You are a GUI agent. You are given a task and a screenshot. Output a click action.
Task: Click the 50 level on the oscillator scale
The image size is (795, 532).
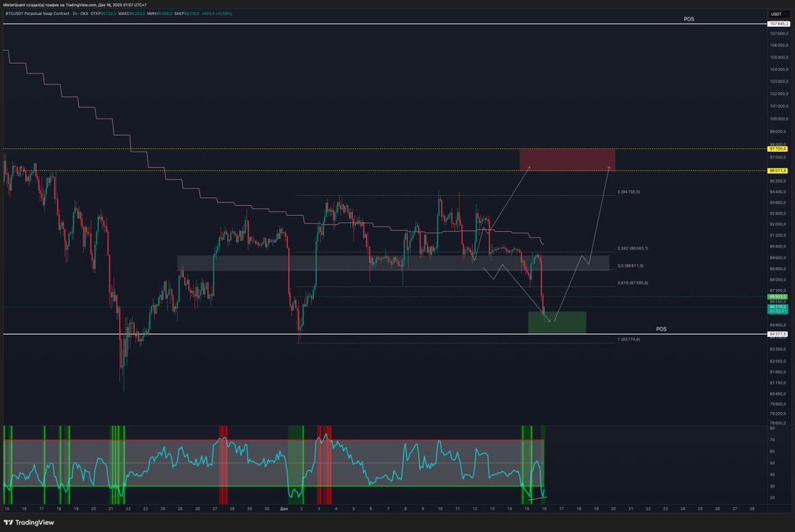tap(772, 462)
